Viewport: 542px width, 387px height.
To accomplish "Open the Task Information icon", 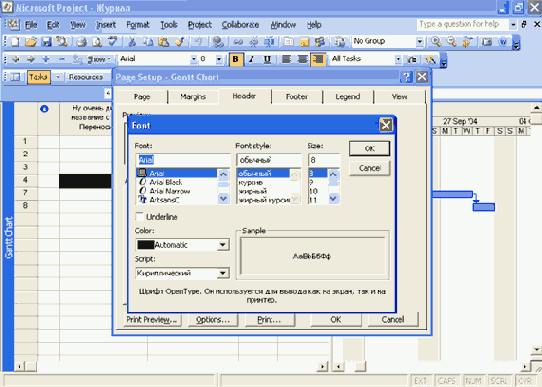I will pyautogui.click(x=288, y=42).
